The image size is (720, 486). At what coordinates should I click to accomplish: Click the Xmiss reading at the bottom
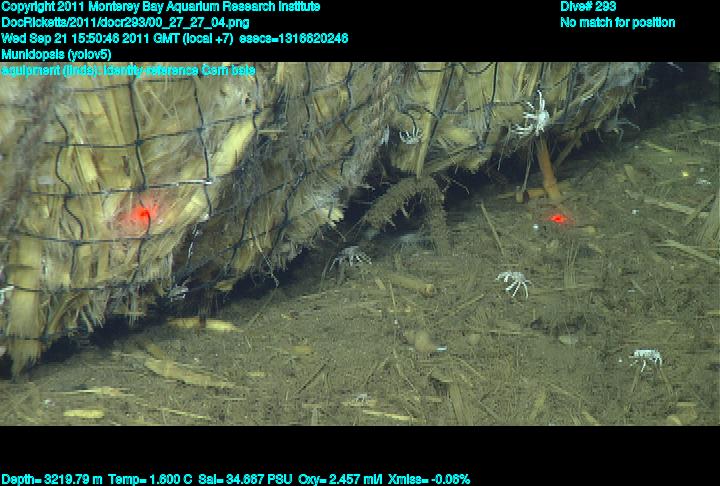[430, 479]
